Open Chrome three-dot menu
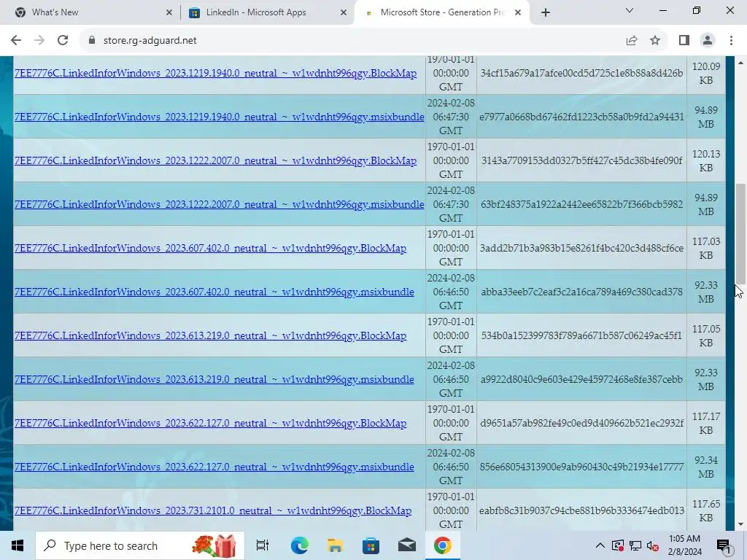Image resolution: width=747 pixels, height=560 pixels. click(731, 41)
